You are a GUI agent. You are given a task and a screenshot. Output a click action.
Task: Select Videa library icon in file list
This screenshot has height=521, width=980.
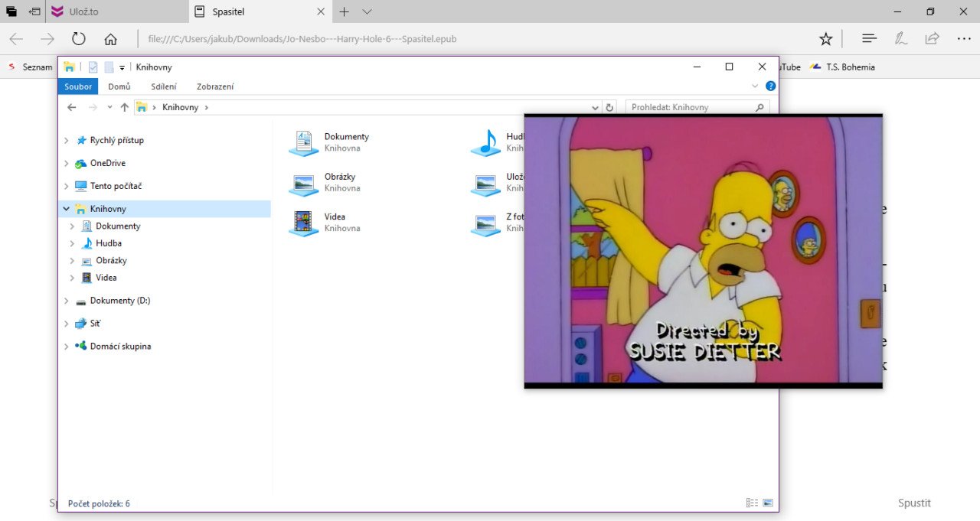pos(304,223)
